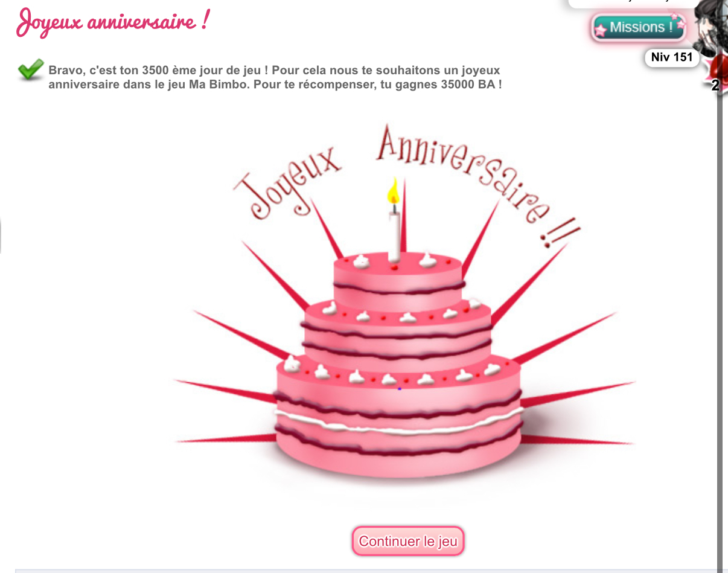Click the 3500ème jour congratulation message
Viewport: 728px width, 573px height.
click(275, 77)
